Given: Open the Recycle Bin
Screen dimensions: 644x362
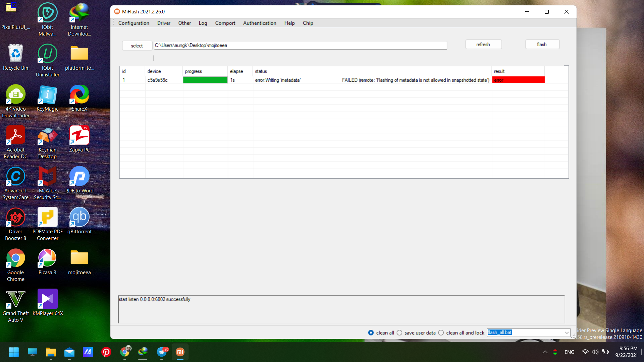Looking at the screenshot, I should (x=15, y=57).
